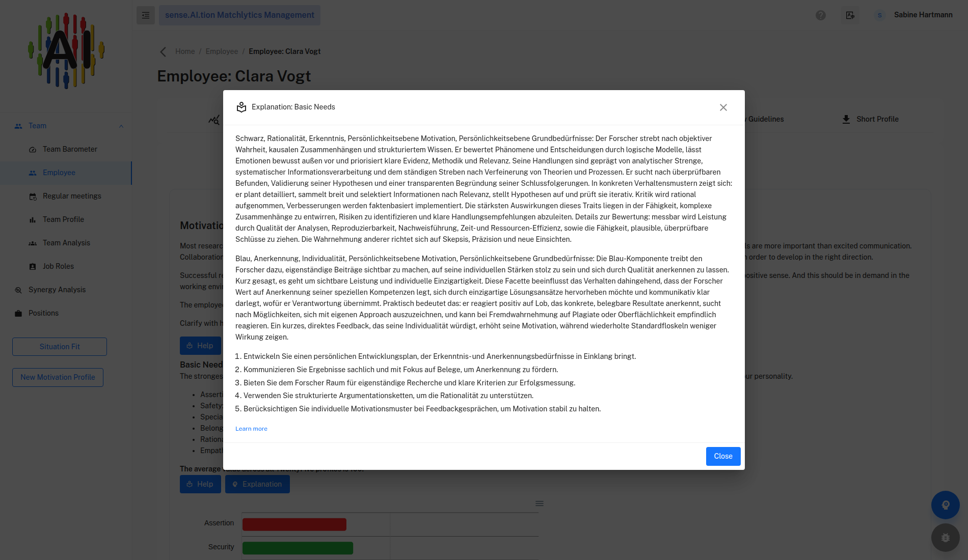Click the green Security bar

[298, 548]
